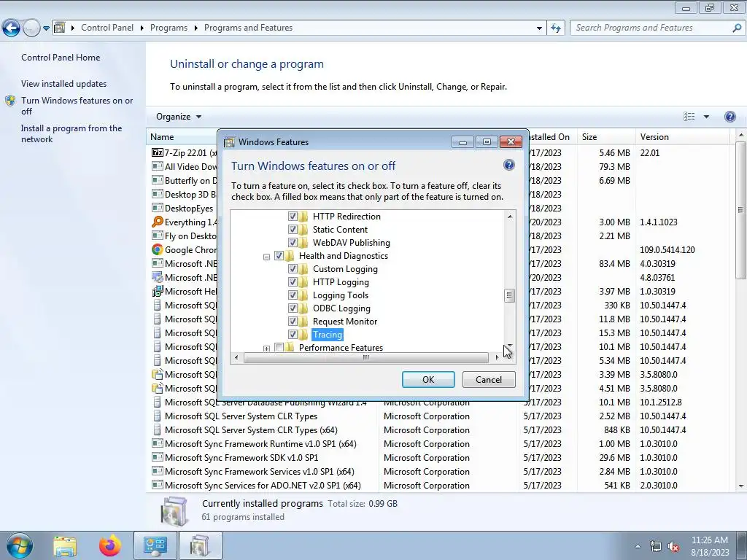Click Cancel in Windows Features dialog
The image size is (747, 560).
click(488, 379)
